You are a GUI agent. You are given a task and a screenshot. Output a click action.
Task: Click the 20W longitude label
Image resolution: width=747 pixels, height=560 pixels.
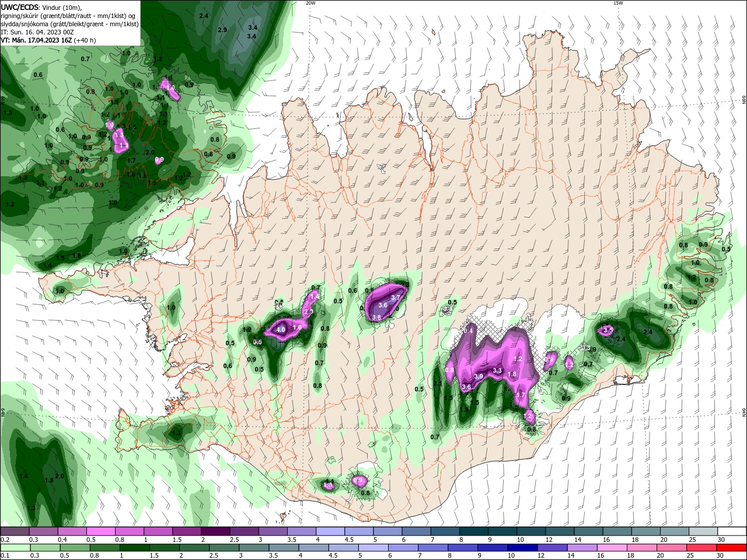pos(310,3)
